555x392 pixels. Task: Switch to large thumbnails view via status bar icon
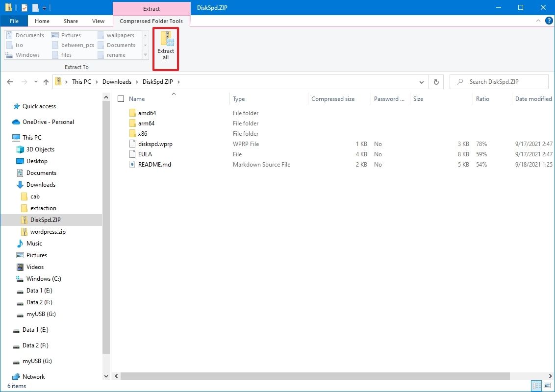pyautogui.click(x=546, y=386)
